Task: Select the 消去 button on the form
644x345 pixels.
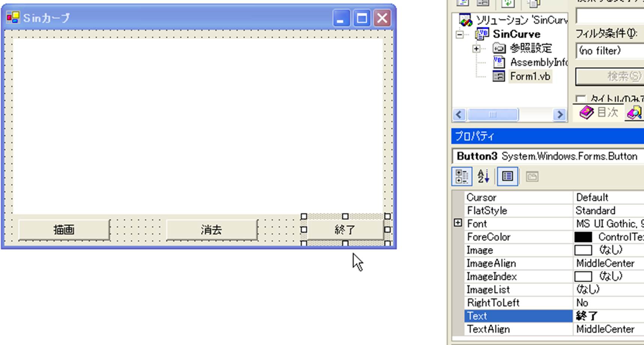Action: [212, 230]
